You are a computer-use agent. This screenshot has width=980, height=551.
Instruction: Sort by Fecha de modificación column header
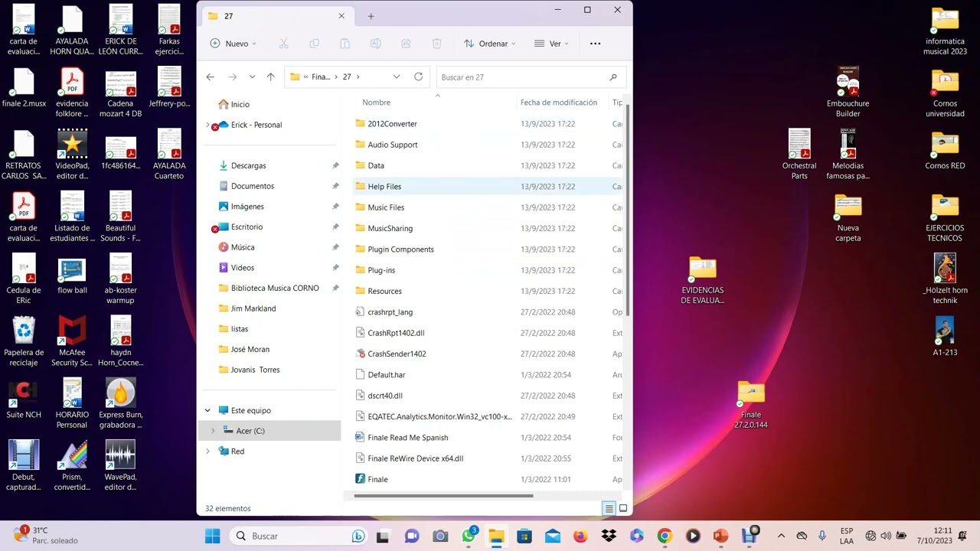tap(559, 103)
